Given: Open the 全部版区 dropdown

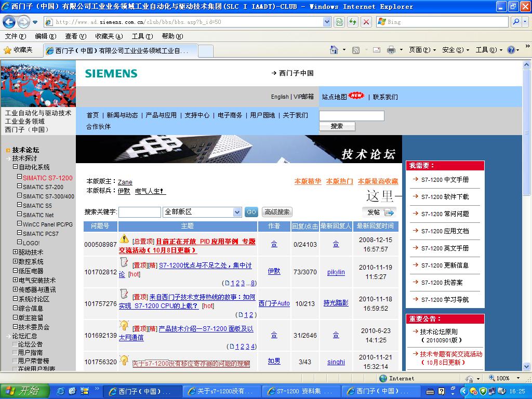Looking at the screenshot, I should 202,212.
